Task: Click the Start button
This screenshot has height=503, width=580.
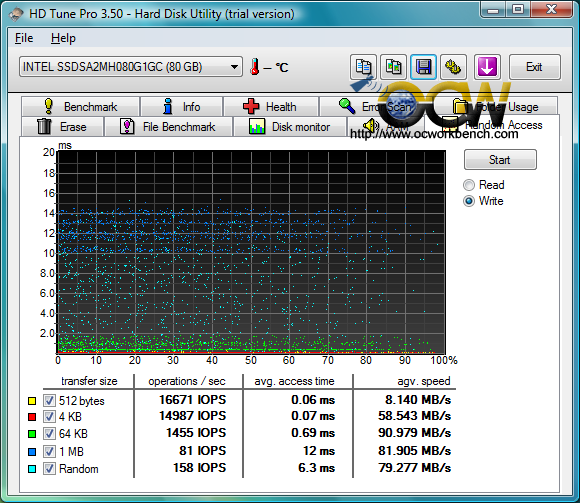Action: [x=500, y=160]
